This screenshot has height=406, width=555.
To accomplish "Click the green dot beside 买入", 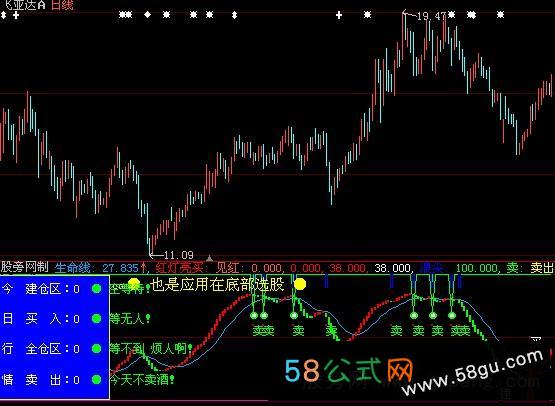I will (96, 319).
